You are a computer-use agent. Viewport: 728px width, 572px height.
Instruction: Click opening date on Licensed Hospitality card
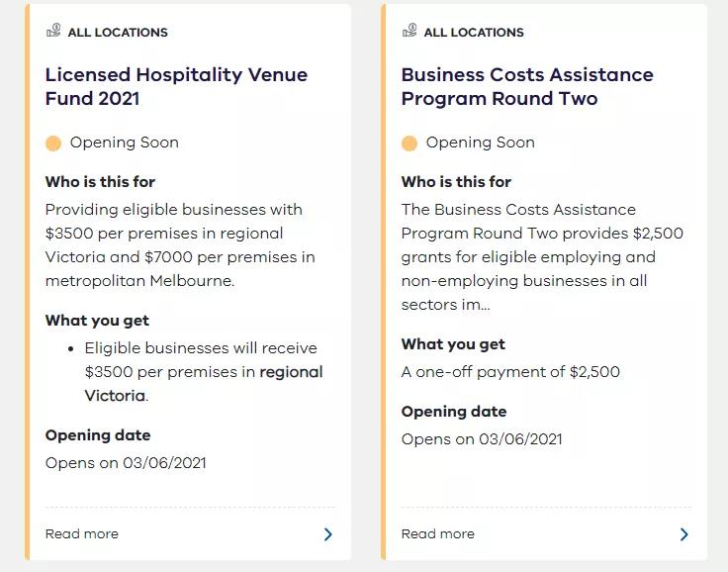(x=126, y=463)
